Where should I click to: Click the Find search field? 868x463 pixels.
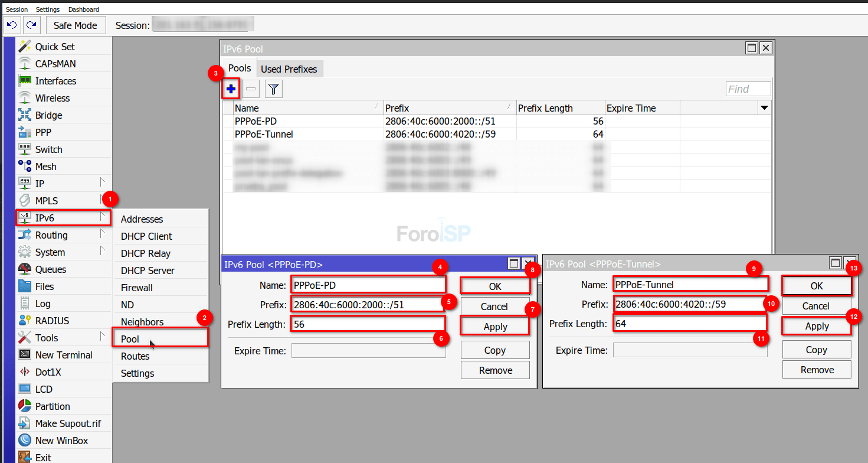tap(748, 89)
